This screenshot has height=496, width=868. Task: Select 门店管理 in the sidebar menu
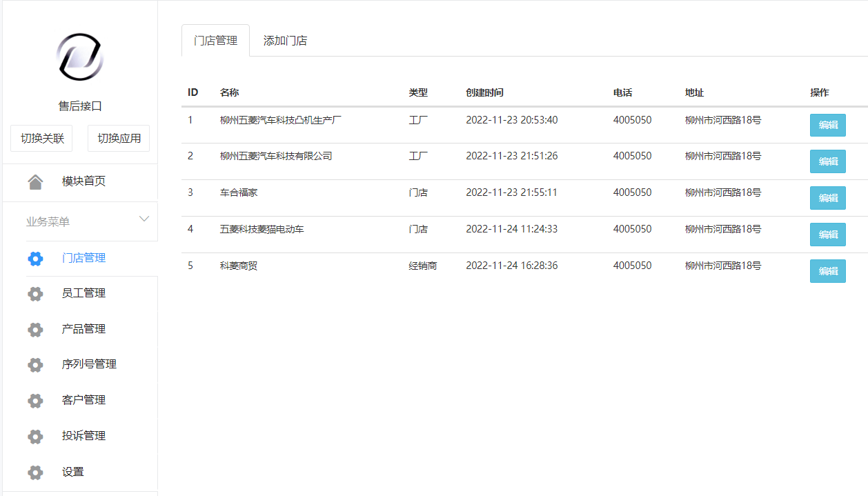[83, 258]
